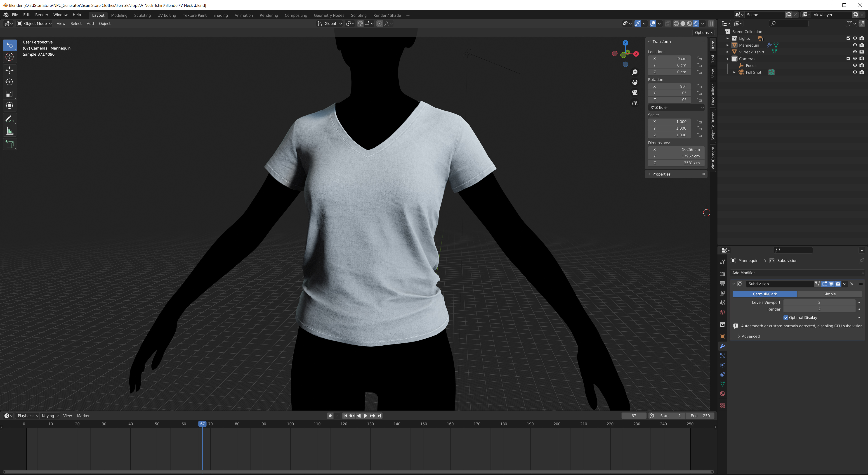The height and width of the screenshot is (475, 868).
Task: Click the timeline play button
Action: click(x=366, y=416)
